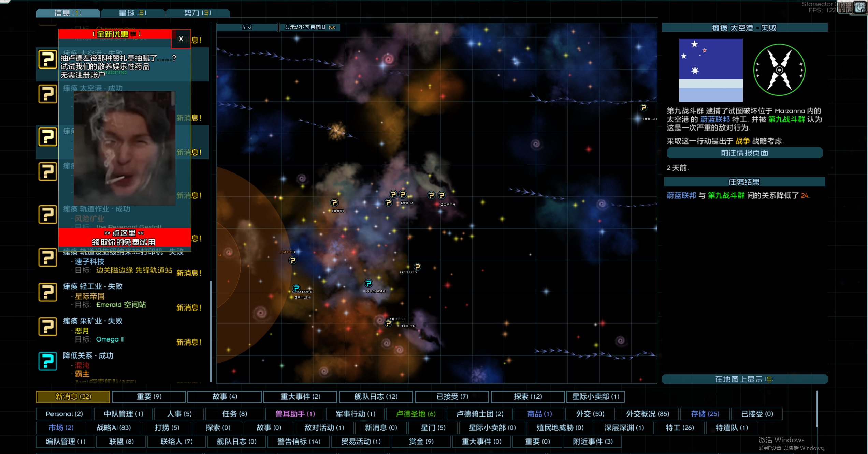Viewport: 868px width, 454px height.
Task: Open the 星球 [2] tab
Action: [x=132, y=13]
